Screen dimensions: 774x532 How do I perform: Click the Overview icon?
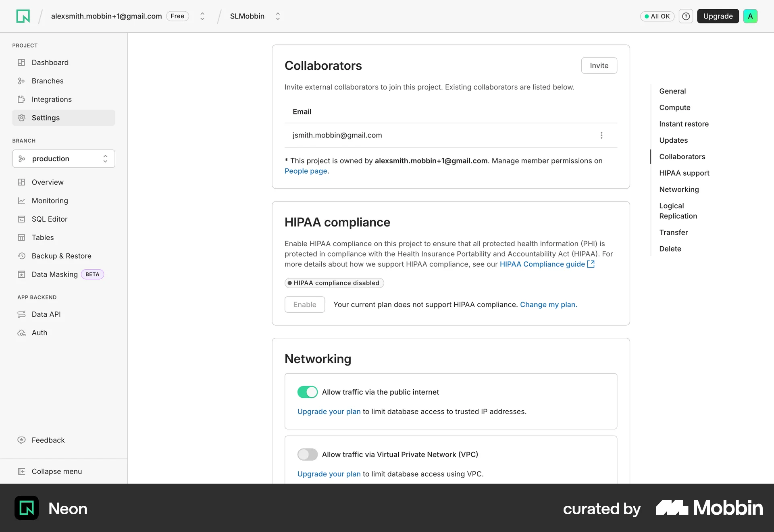tap(21, 182)
